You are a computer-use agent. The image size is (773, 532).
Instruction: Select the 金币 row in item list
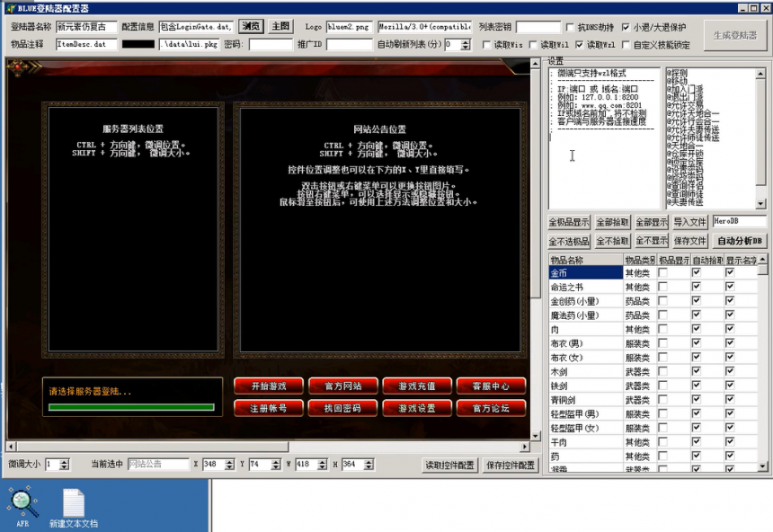point(584,272)
